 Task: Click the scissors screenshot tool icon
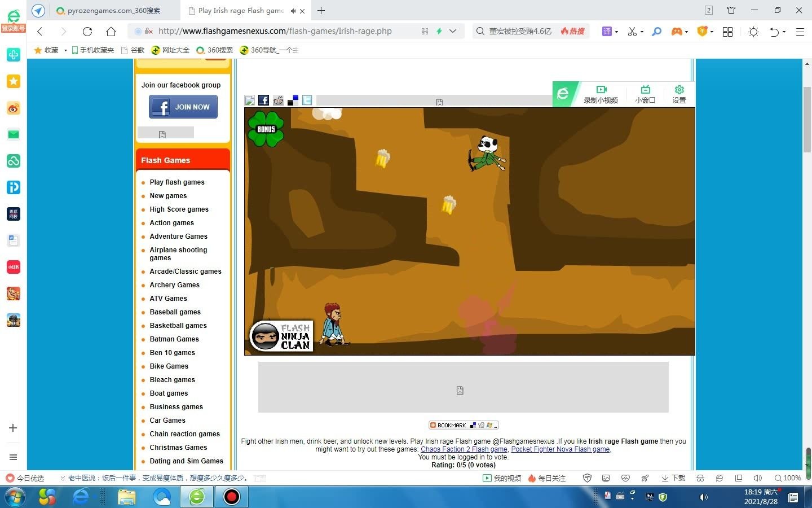[x=632, y=32]
